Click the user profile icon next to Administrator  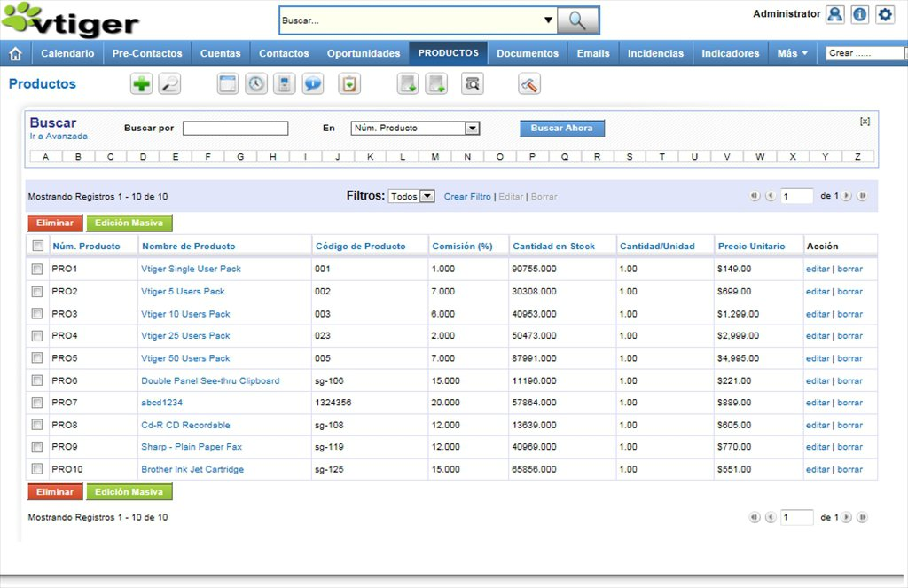[x=834, y=15]
